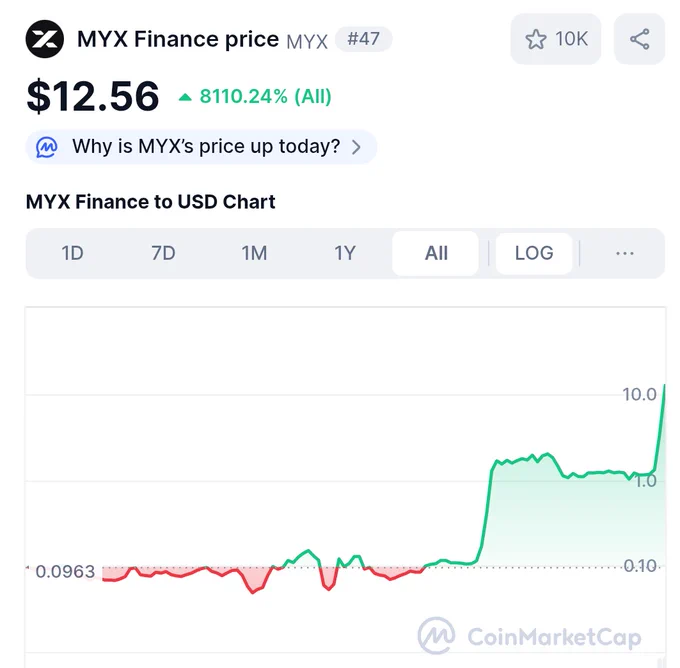Click the 8110.24% (All) percentage change
This screenshot has width=680, height=668.
[x=265, y=96]
